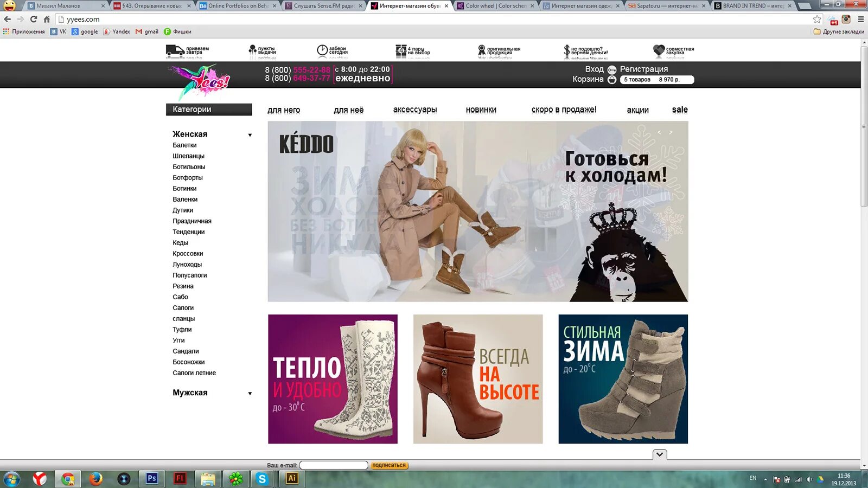The width and height of the screenshot is (868, 488).
Task: Click the Yees! hummingbird logo
Action: 200,81
